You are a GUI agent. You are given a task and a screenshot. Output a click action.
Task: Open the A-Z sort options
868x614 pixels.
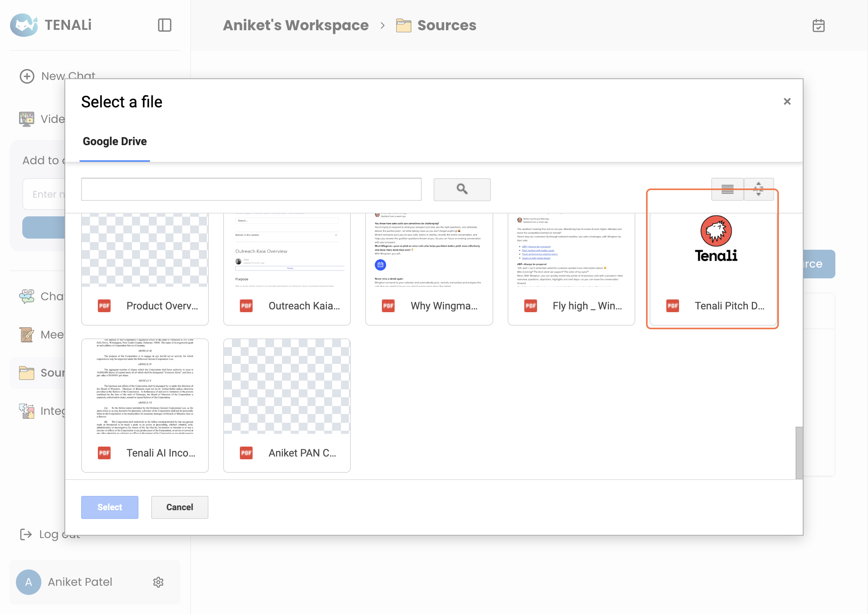(759, 189)
